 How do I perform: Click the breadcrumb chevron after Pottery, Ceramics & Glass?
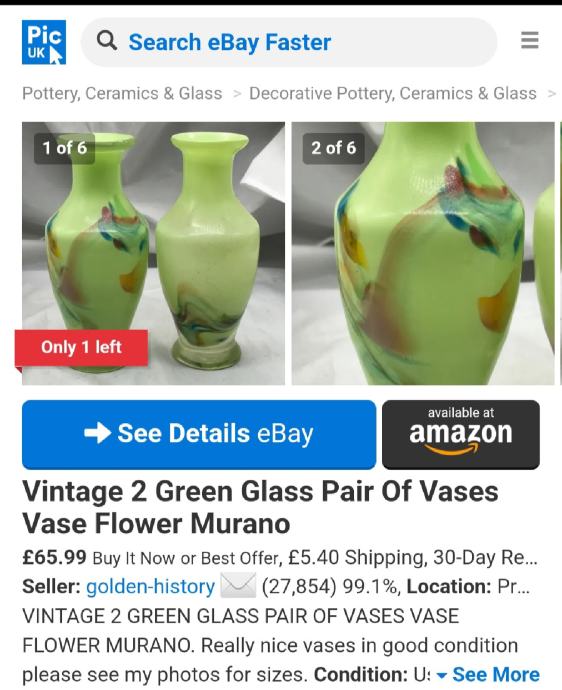click(x=237, y=94)
